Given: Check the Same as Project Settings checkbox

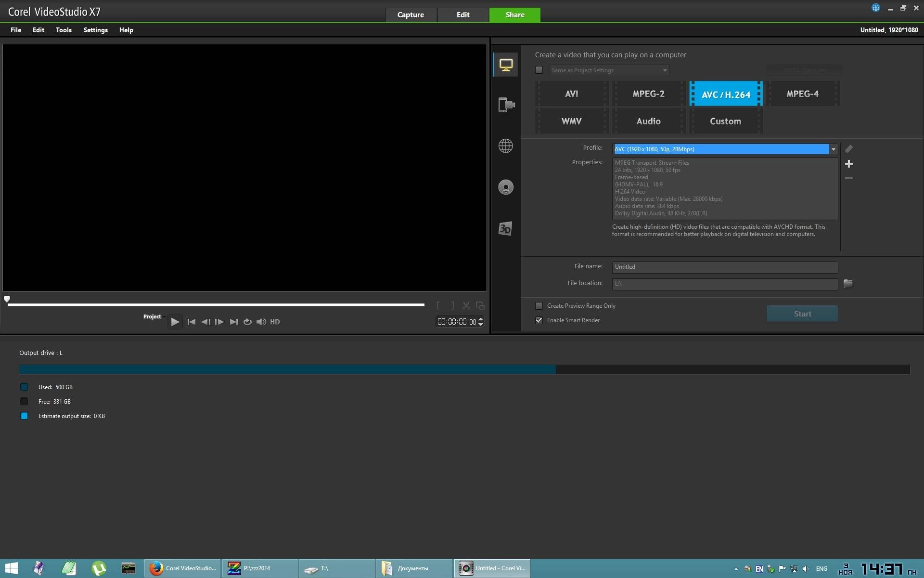Looking at the screenshot, I should pyautogui.click(x=539, y=70).
